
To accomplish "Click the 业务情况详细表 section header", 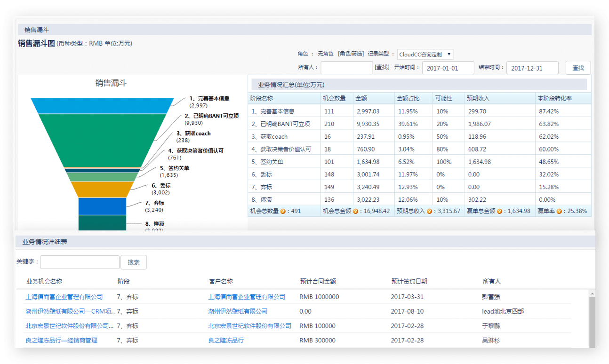I will [x=45, y=242].
